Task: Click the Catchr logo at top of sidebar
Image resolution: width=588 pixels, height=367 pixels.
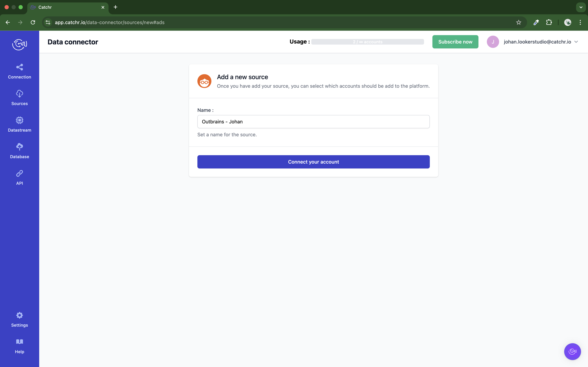Action: (x=19, y=44)
